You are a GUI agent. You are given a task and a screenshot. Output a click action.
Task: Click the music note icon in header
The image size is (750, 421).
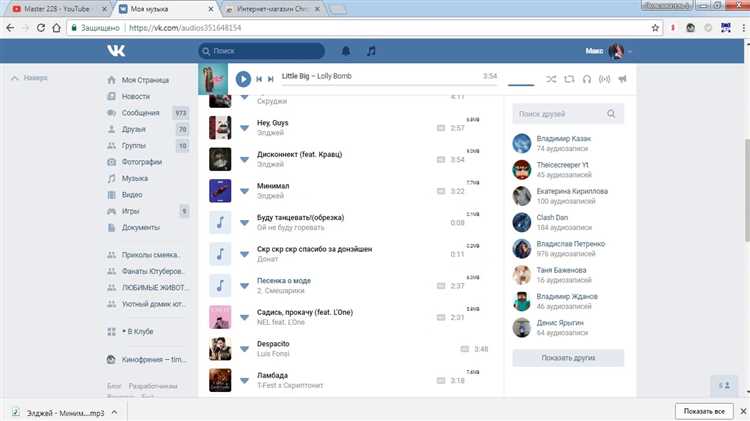coord(371,50)
